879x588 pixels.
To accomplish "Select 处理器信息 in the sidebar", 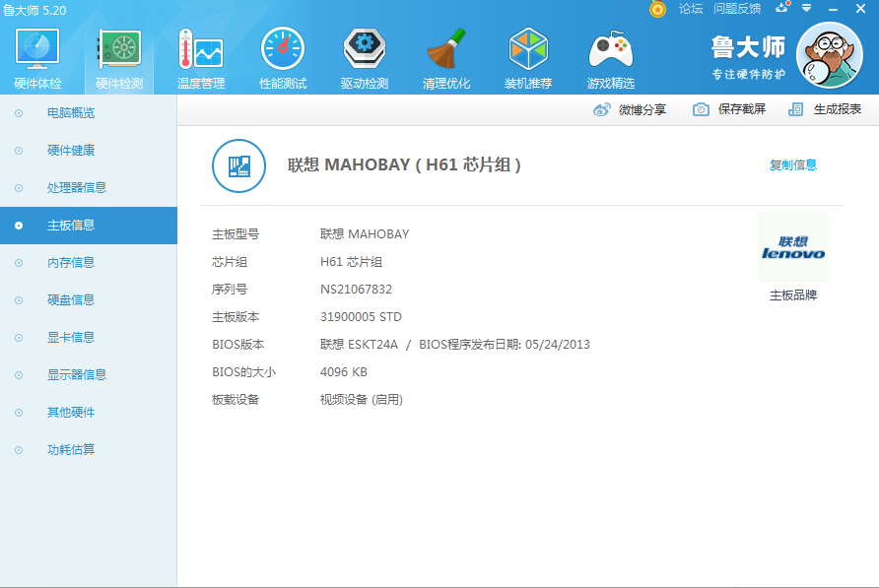I will [x=88, y=188].
